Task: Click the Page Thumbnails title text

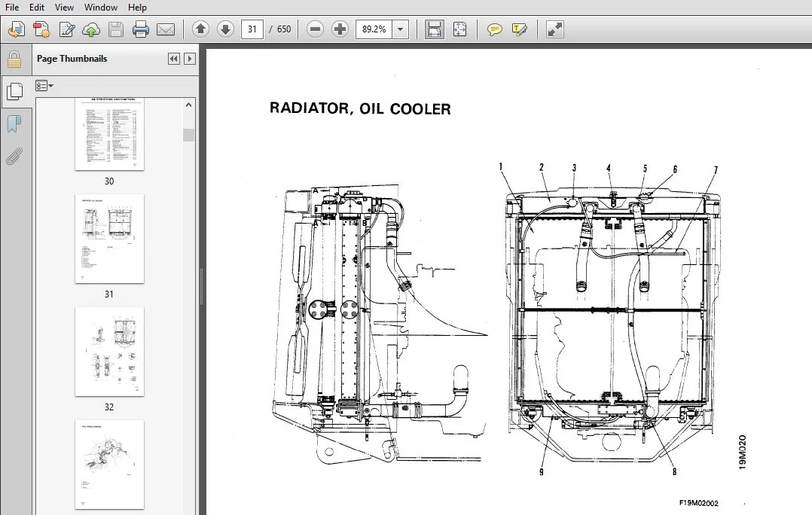Action: [72, 59]
